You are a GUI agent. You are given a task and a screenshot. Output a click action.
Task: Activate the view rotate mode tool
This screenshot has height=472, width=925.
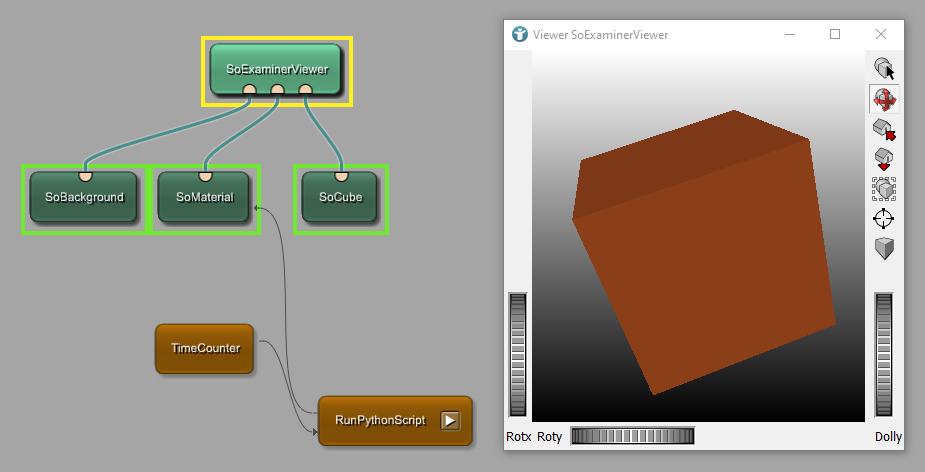click(884, 99)
